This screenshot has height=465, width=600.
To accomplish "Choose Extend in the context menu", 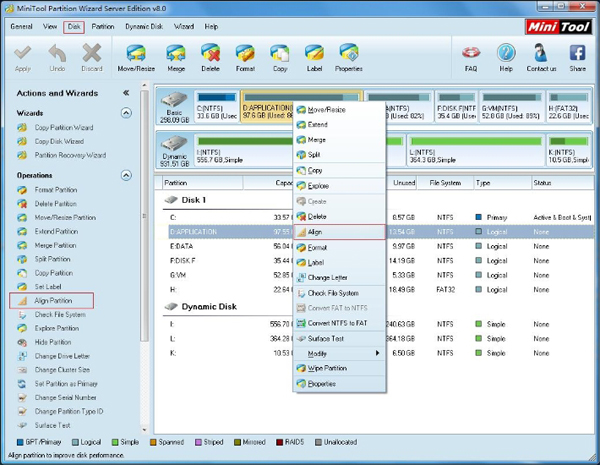I will coord(339,124).
